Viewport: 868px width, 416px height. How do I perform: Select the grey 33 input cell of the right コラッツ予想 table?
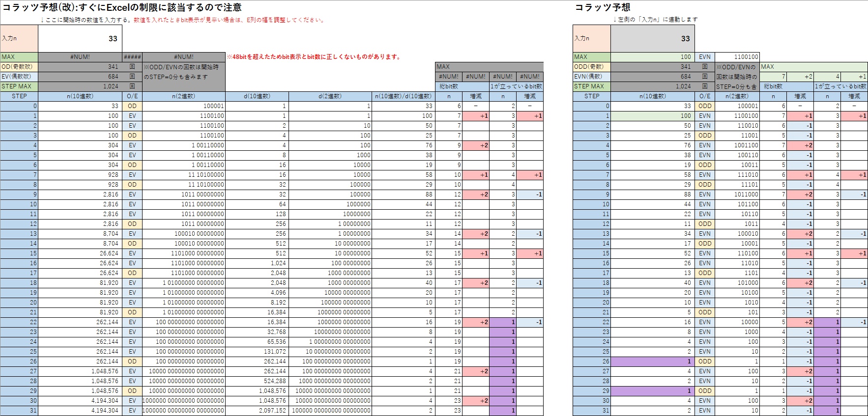pyautogui.click(x=653, y=38)
